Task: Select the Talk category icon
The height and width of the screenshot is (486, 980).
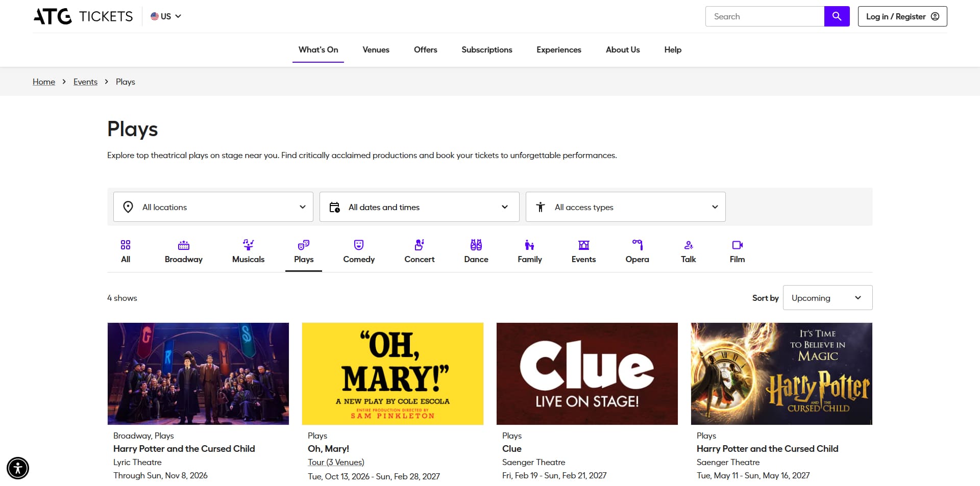Action: coord(689,245)
